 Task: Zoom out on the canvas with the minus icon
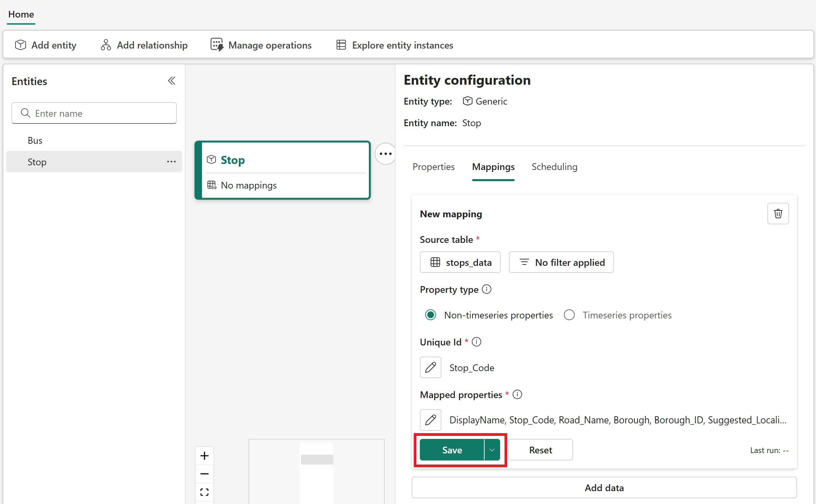pos(204,474)
